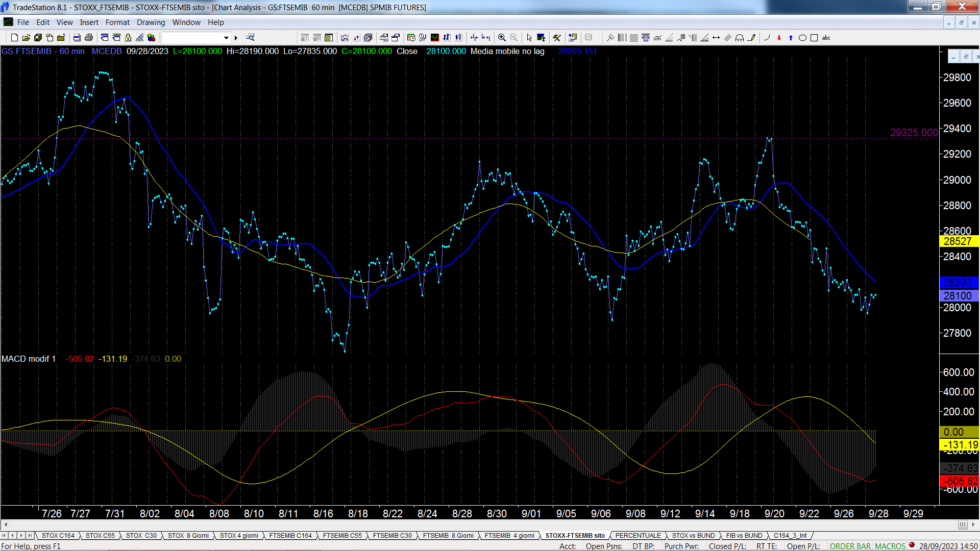Image resolution: width=980 pixels, height=551 pixels.
Task: Select the vertical lines drawing tool
Action: point(622,37)
